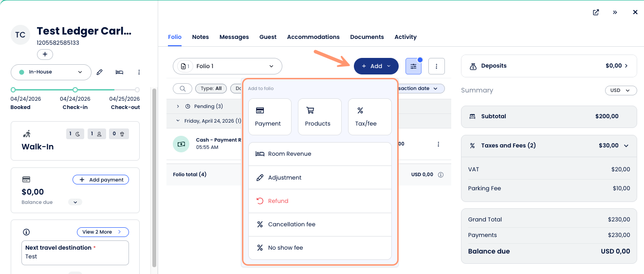Click children count badge in Walk-In card
The image size is (644, 274).
pyautogui.click(x=119, y=134)
